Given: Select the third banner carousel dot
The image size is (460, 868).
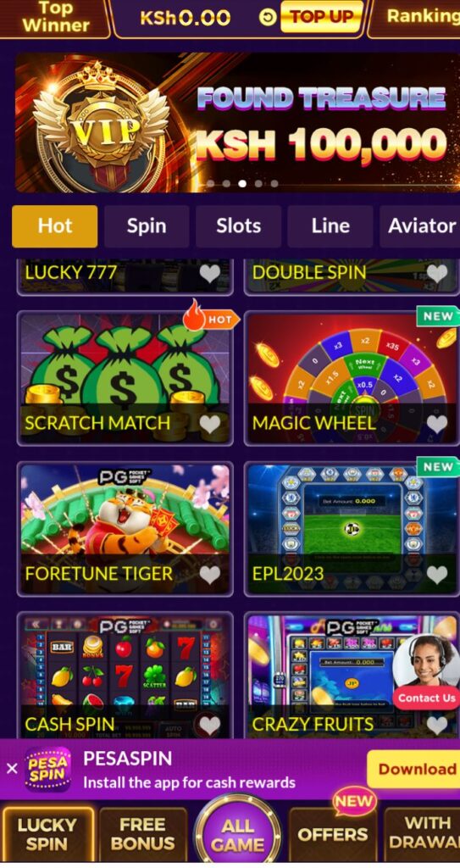Looking at the screenshot, I should 242,184.
